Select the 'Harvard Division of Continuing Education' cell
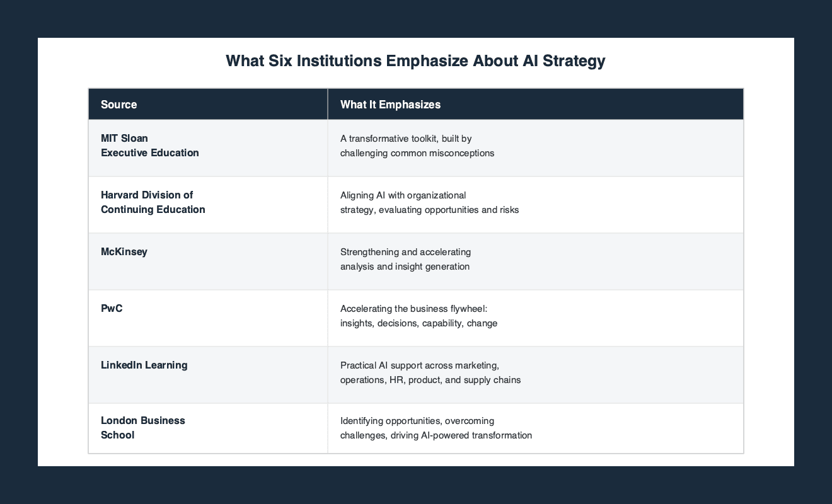The image size is (832, 504). click(208, 205)
